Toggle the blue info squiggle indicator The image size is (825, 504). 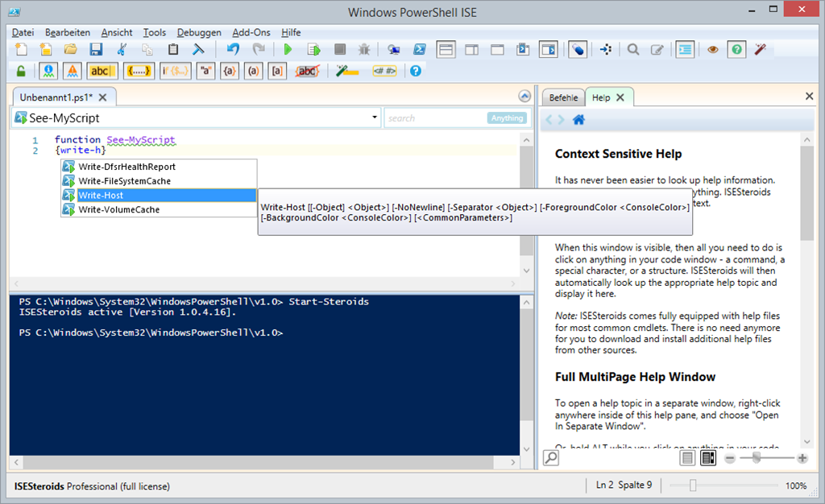click(x=48, y=71)
